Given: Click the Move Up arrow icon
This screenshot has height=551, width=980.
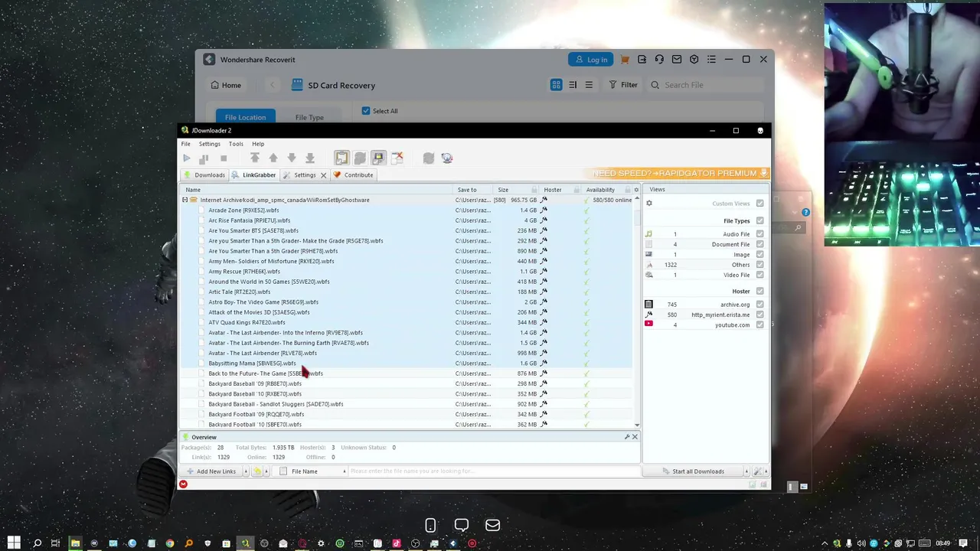Looking at the screenshot, I should point(273,158).
